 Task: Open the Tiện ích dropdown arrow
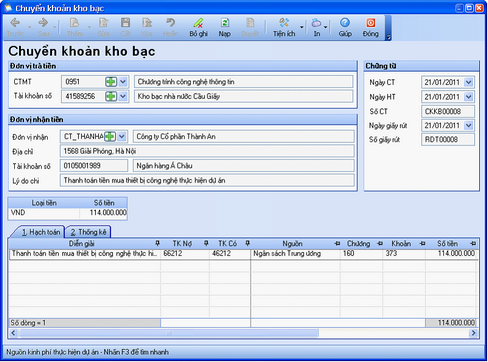pyautogui.click(x=301, y=27)
